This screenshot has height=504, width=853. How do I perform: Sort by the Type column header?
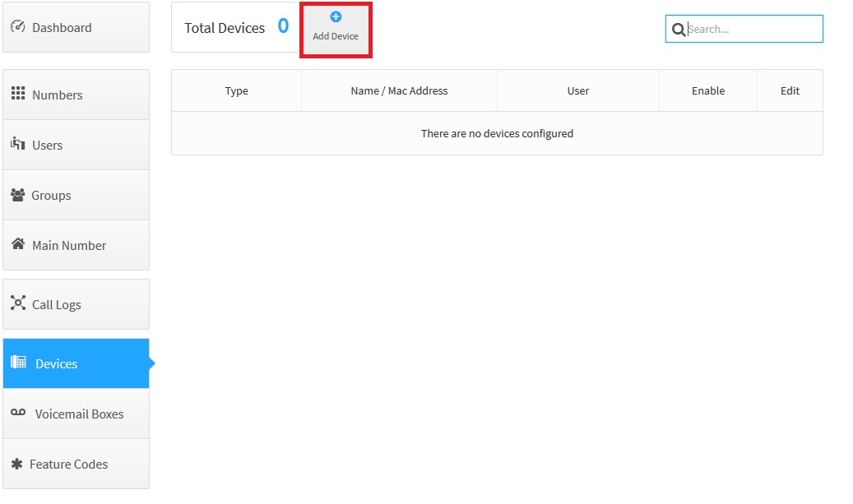236,90
